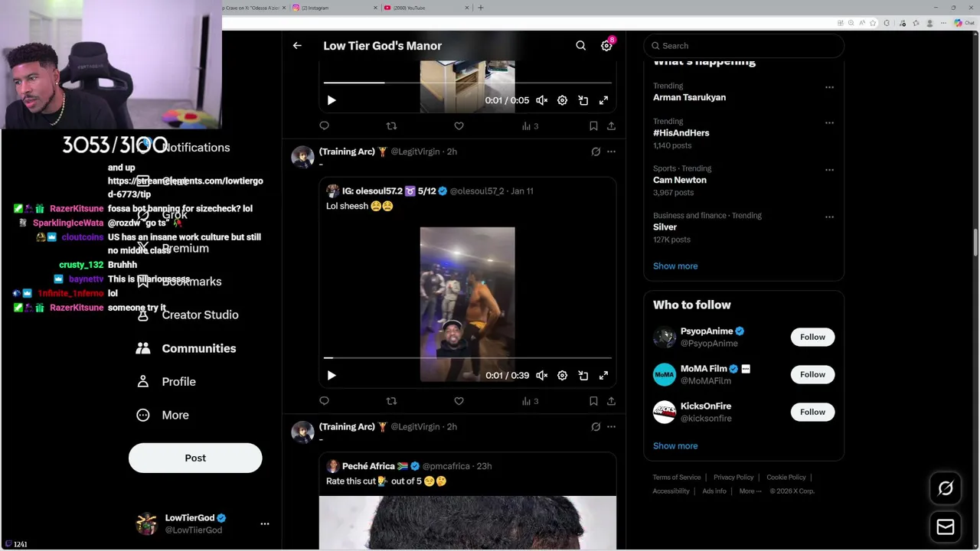Enable picture-in-picture on 0:39 video
This screenshot has width=980, height=551.
click(583, 376)
